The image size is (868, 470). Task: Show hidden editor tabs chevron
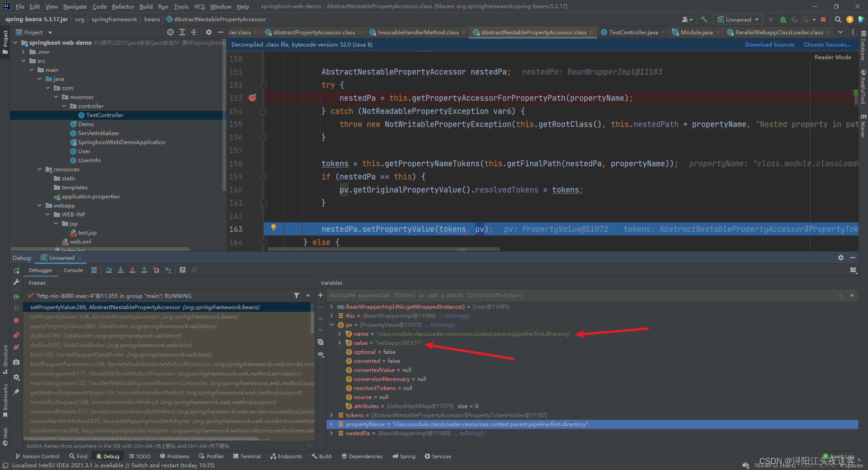(x=840, y=32)
